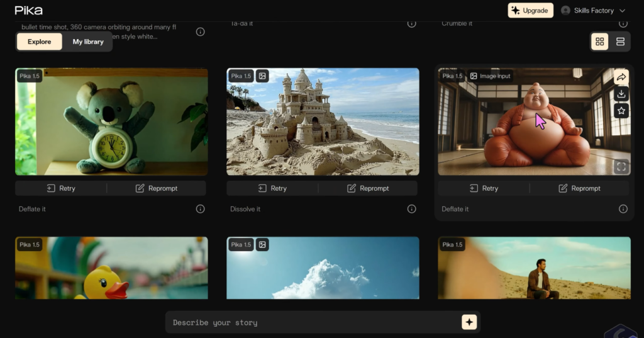Reprompt the sandcastle video
The image size is (644, 338).
(x=368, y=188)
